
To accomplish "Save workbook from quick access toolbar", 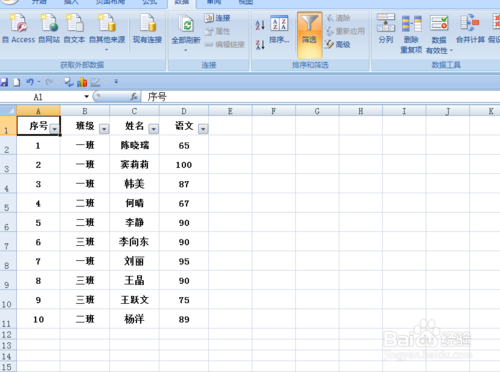I will [4, 82].
